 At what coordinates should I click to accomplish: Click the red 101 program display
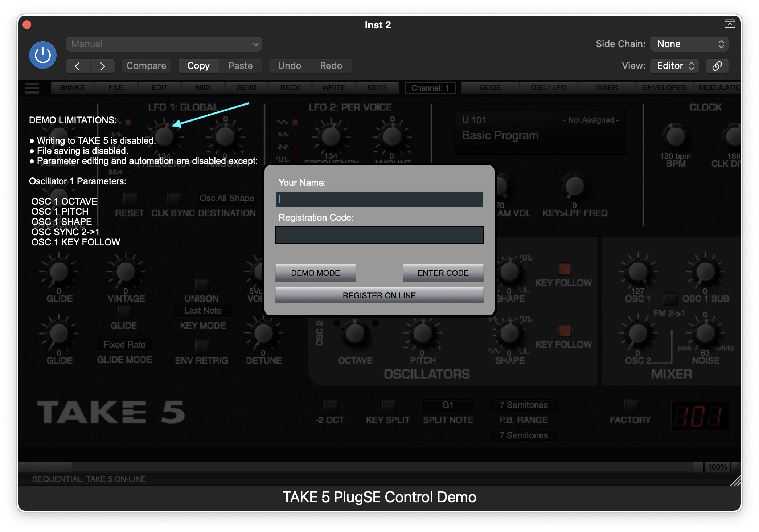point(700,416)
